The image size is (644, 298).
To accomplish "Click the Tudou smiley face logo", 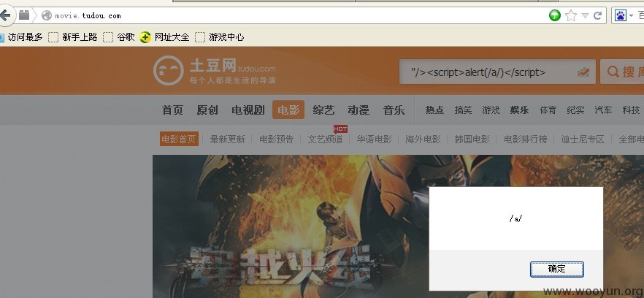I will click(169, 70).
